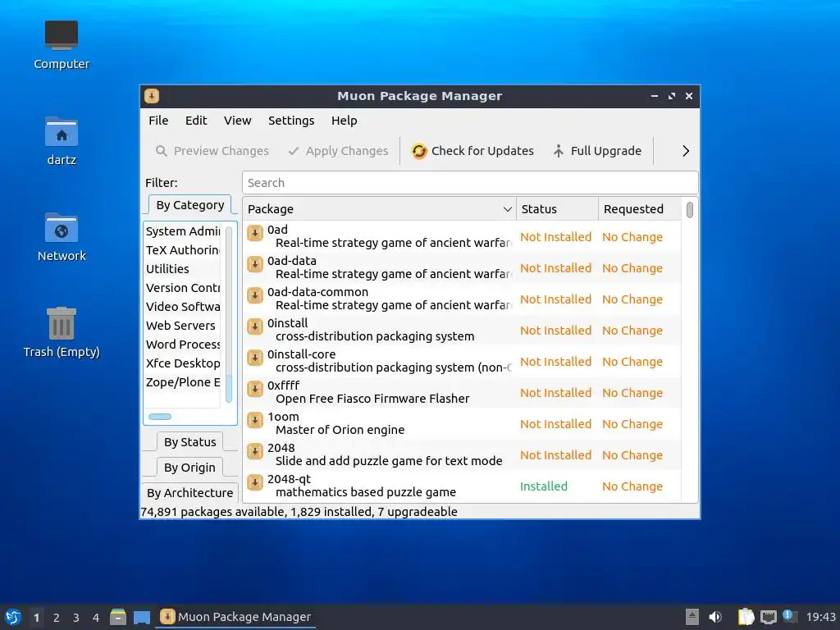Switch to virtual desktop 1

click(36, 618)
